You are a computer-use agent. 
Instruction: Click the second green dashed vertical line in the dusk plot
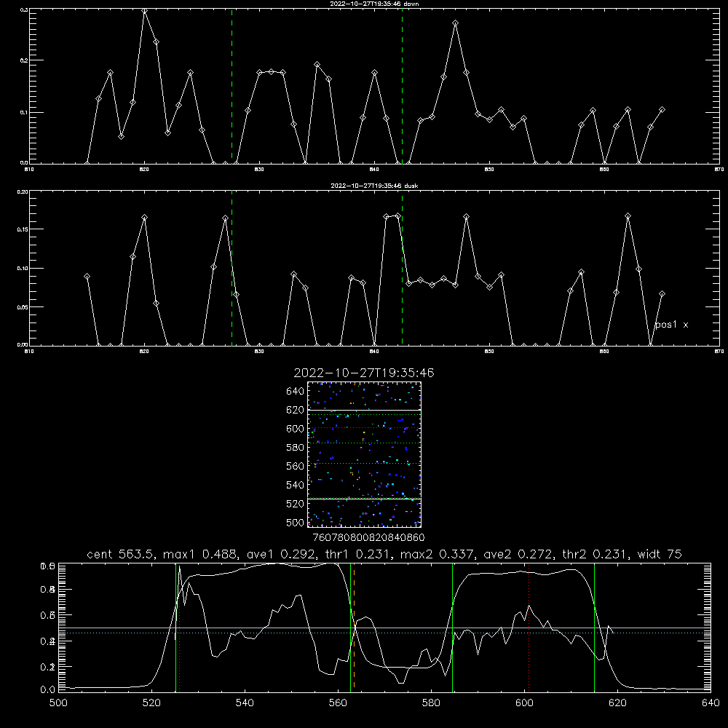pyautogui.click(x=402, y=268)
